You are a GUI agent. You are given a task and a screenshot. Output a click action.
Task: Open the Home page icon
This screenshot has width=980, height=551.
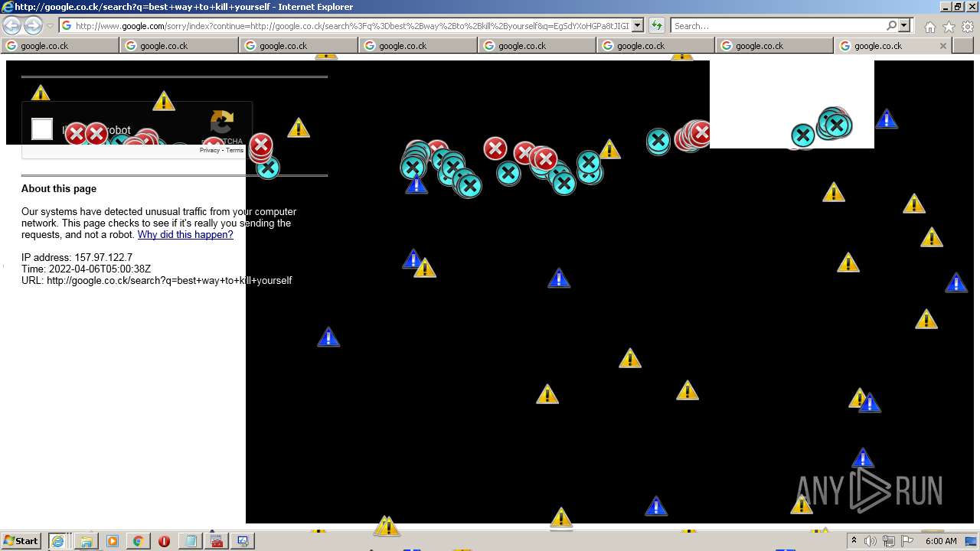pos(929,27)
